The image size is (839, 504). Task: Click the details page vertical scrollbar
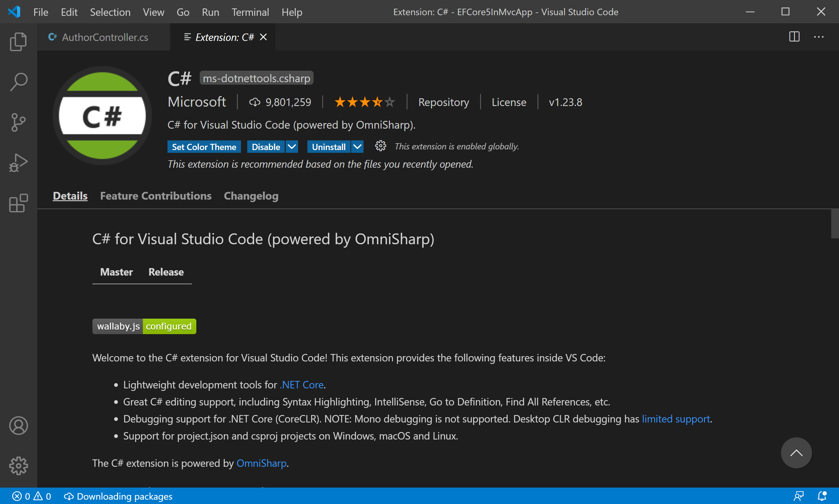pyautogui.click(x=835, y=224)
